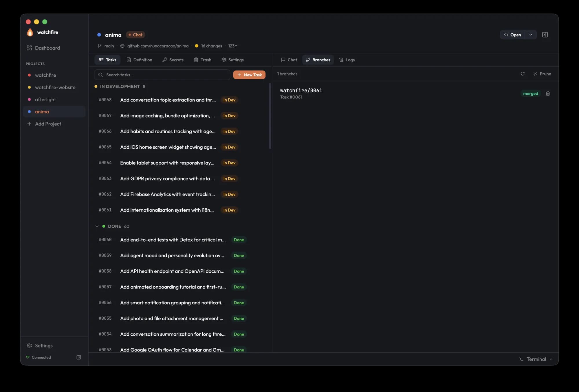
Task: Click the red dot next to watchfire project
Action: pos(29,75)
